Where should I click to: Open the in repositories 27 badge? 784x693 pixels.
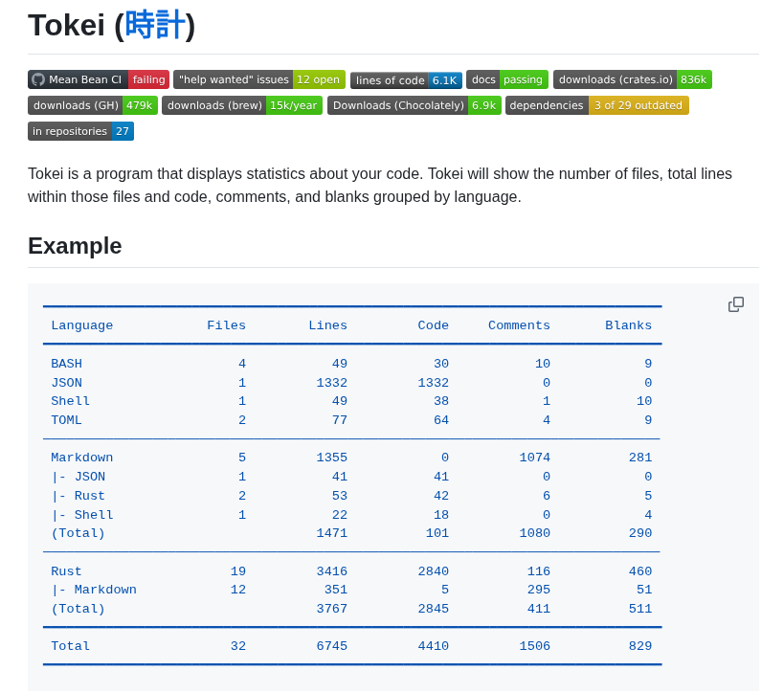81,131
